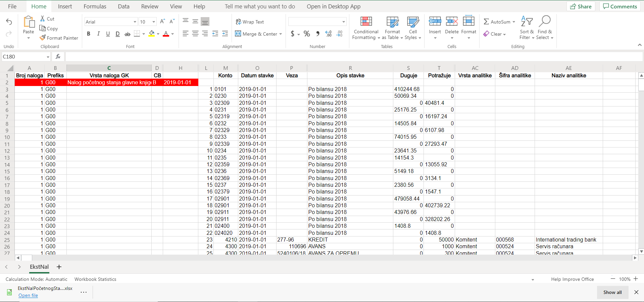Increase decimal places icon
Viewport: 644px width, 302px height.
click(x=329, y=34)
